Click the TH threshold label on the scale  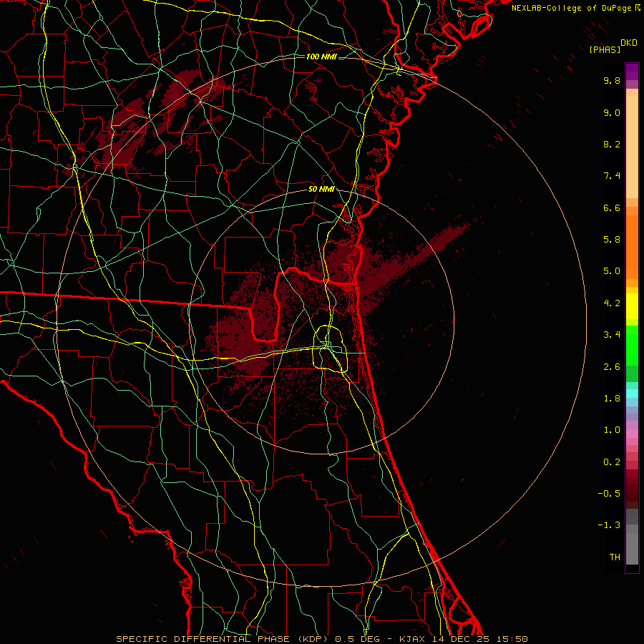coord(615,557)
